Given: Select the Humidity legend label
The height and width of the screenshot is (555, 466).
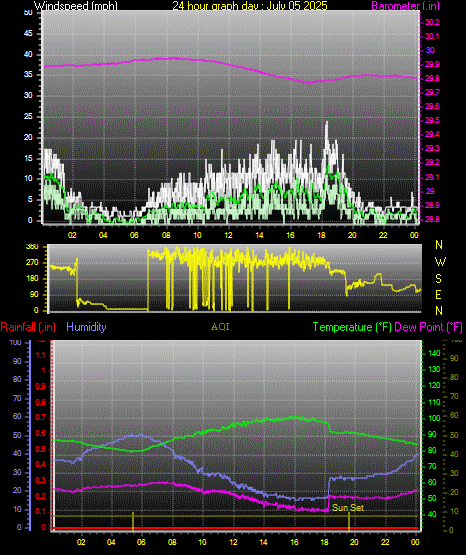Looking at the screenshot, I should [86, 327].
